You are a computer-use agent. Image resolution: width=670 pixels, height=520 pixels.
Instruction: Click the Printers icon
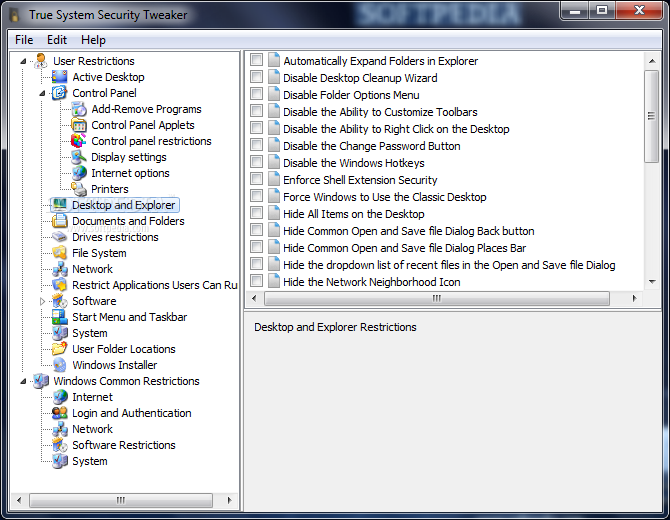tap(79, 189)
